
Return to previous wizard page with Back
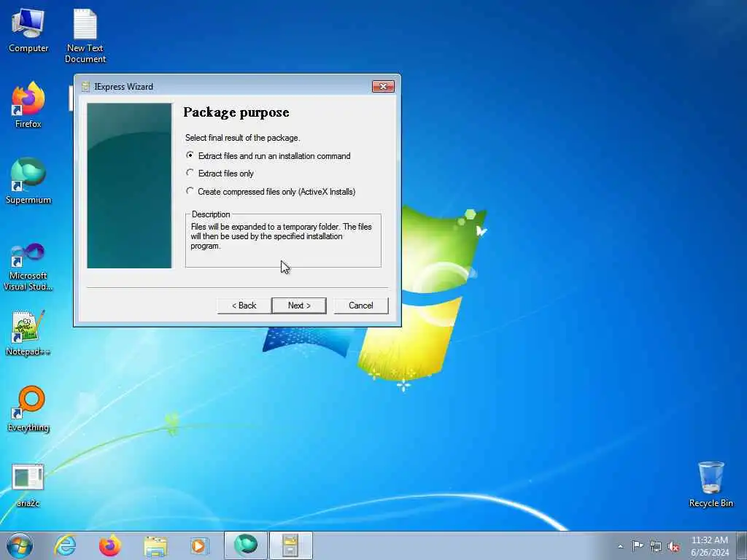[244, 306]
